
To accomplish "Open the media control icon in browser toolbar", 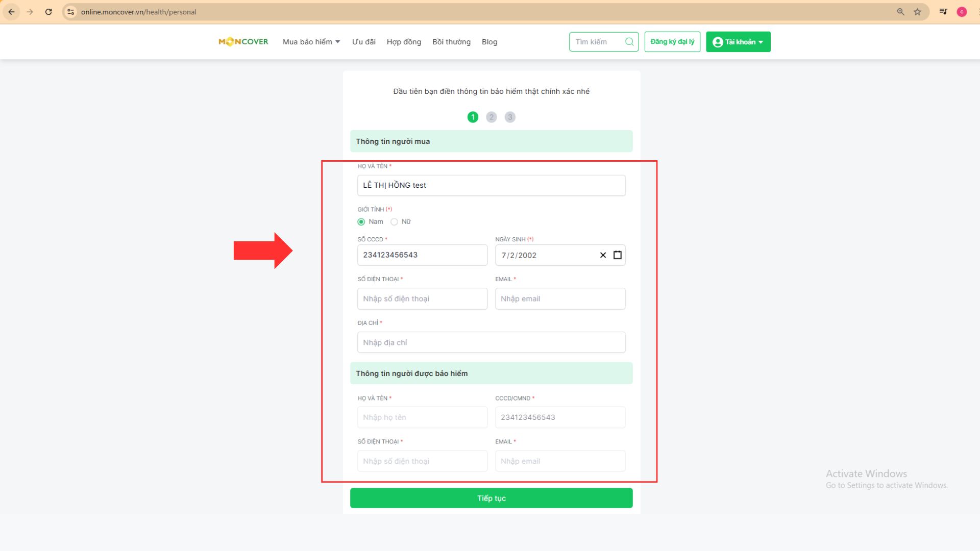I will tap(943, 12).
